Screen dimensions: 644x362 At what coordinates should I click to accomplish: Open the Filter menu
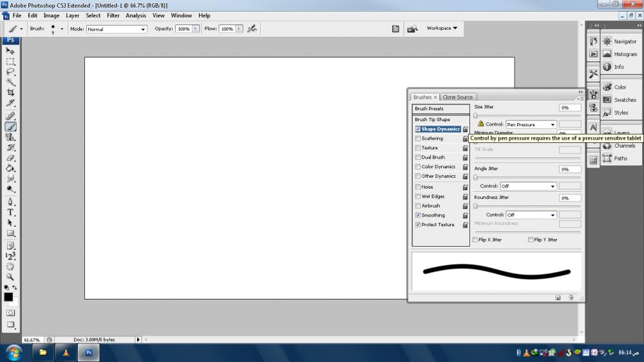(113, 15)
